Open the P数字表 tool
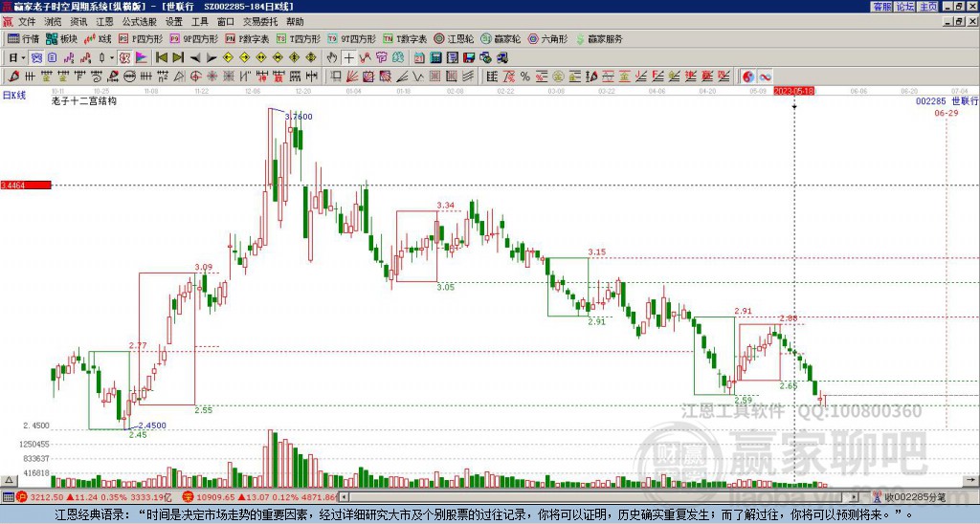980x524 pixels. click(x=247, y=38)
